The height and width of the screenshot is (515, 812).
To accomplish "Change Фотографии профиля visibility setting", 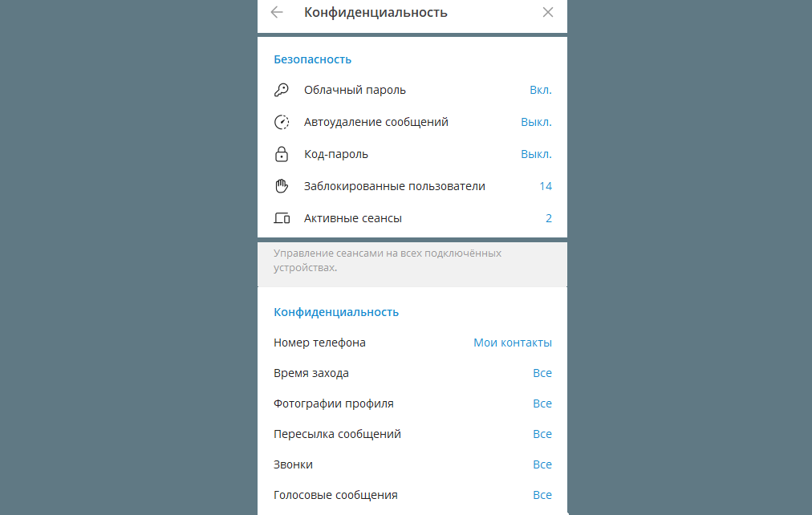I will [x=412, y=403].
